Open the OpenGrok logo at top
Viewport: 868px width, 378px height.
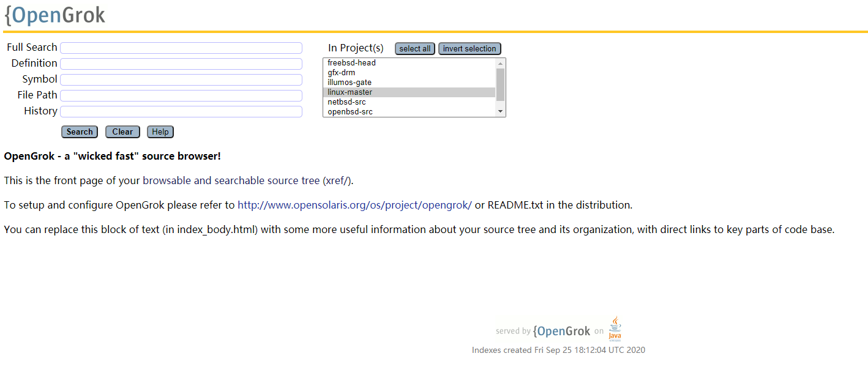point(55,15)
